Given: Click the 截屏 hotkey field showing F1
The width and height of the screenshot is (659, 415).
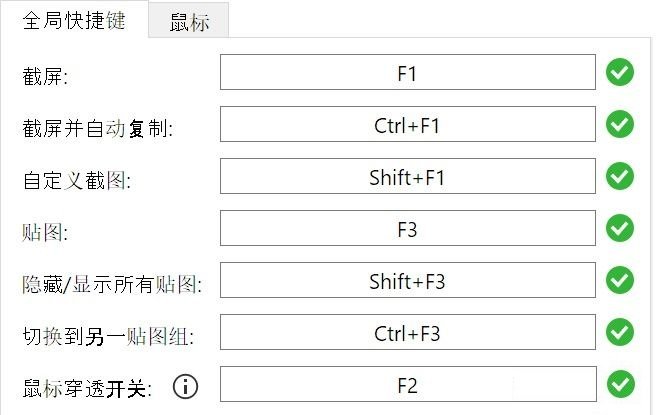Looking at the screenshot, I should coord(407,74).
